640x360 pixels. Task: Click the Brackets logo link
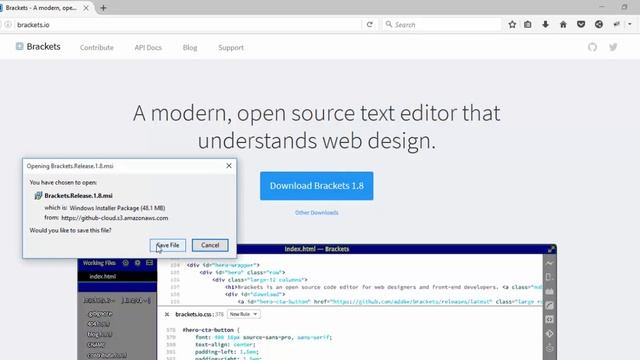click(x=38, y=47)
